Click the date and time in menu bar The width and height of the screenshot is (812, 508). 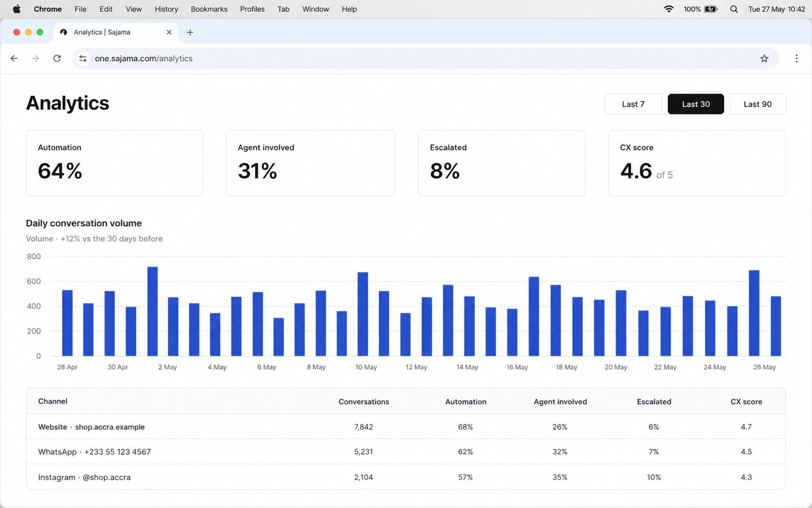tap(776, 9)
